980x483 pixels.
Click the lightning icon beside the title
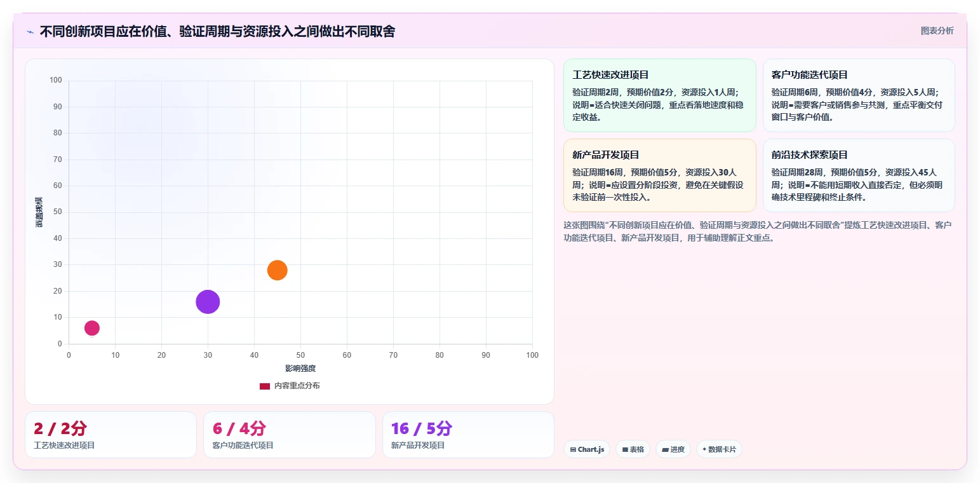(x=30, y=32)
